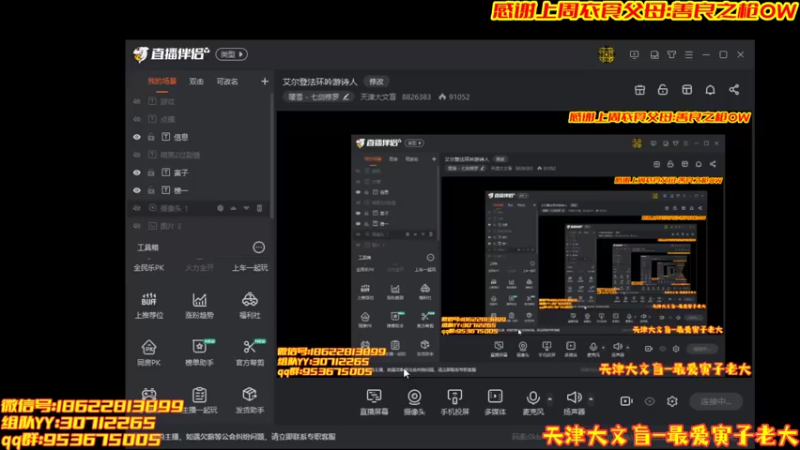
Task: Click the 连接中 stream button
Action: (x=716, y=402)
